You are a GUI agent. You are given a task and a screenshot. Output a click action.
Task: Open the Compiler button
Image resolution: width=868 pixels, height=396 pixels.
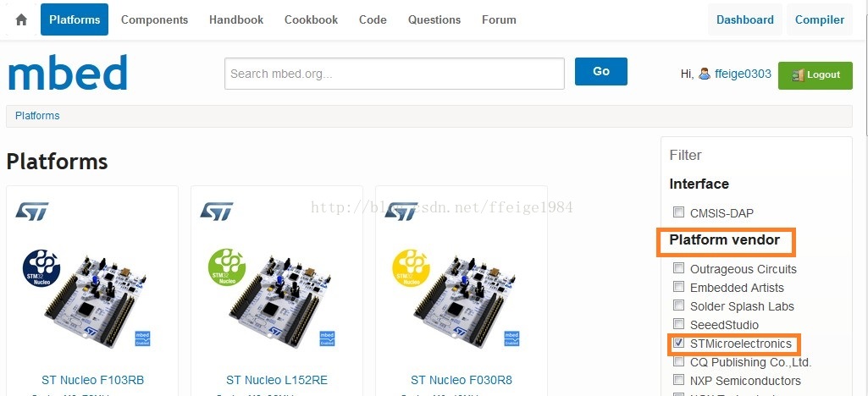click(x=819, y=20)
